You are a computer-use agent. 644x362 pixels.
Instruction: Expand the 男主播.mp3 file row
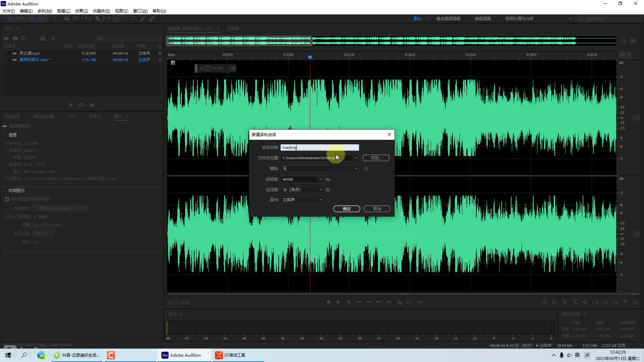[x=5, y=53]
